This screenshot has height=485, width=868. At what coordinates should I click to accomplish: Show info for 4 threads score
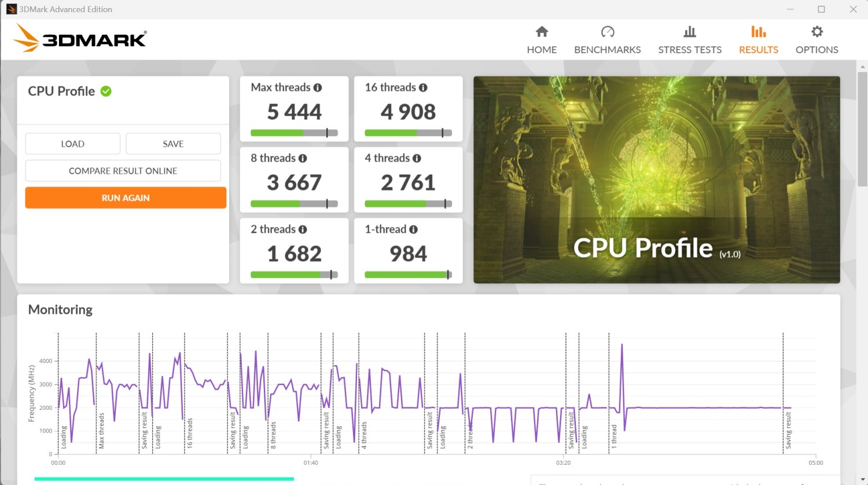click(x=417, y=158)
